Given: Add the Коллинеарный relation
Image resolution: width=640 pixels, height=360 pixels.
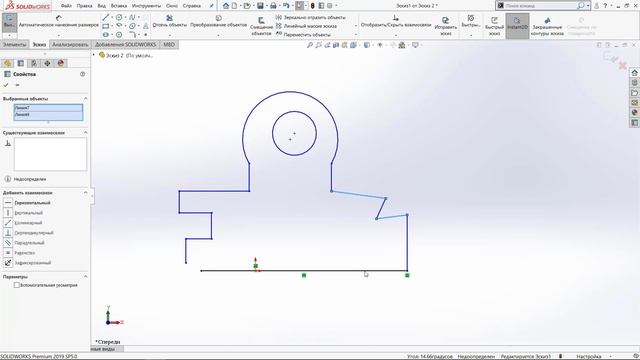Looking at the screenshot, I should tap(23, 223).
